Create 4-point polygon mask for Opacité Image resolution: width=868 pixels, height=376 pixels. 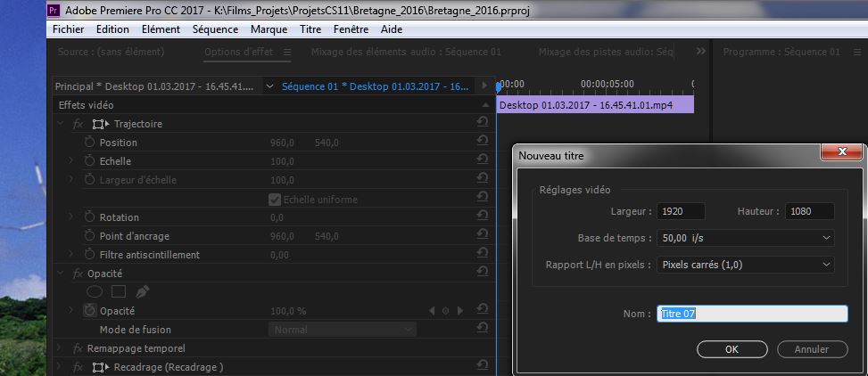(119, 290)
